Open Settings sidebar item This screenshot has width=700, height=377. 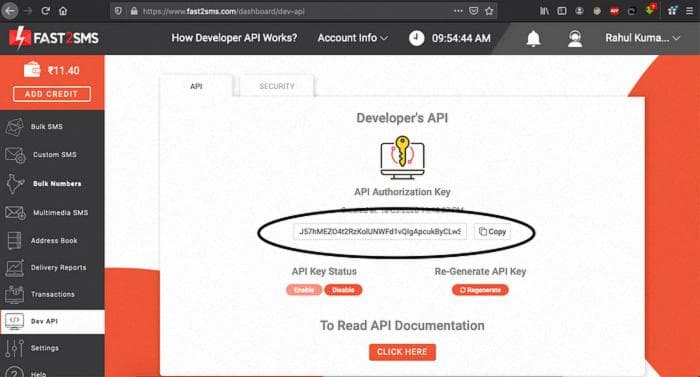point(52,348)
